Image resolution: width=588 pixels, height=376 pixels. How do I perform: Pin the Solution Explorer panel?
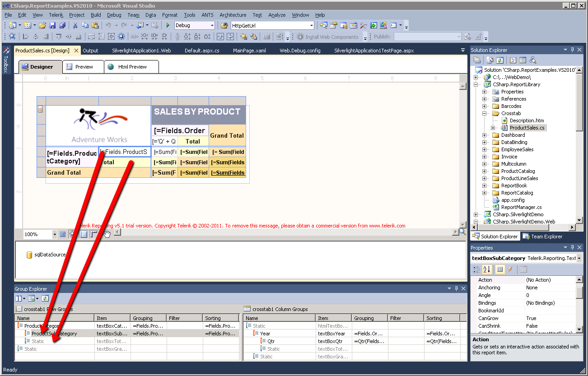(572, 50)
